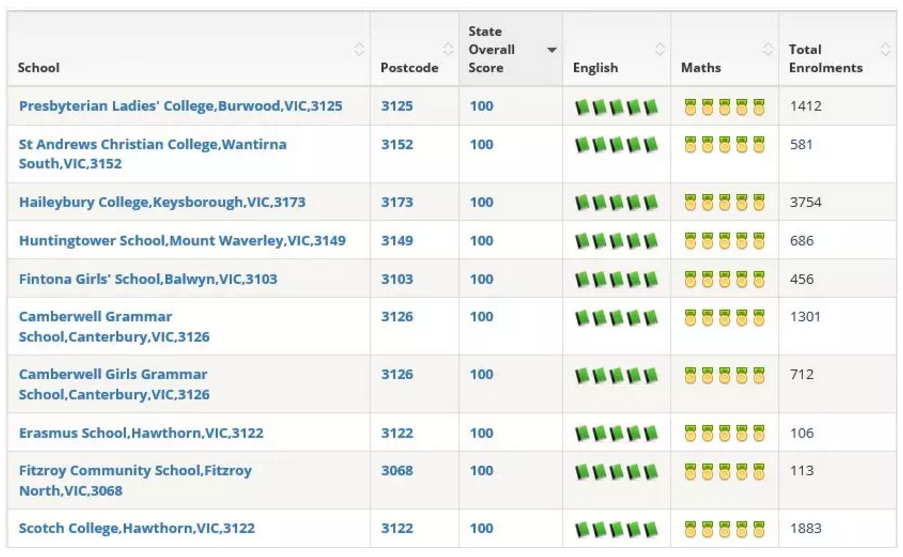Click English book rating for St Andrews
Screen dimensions: 903x557
coord(616,145)
